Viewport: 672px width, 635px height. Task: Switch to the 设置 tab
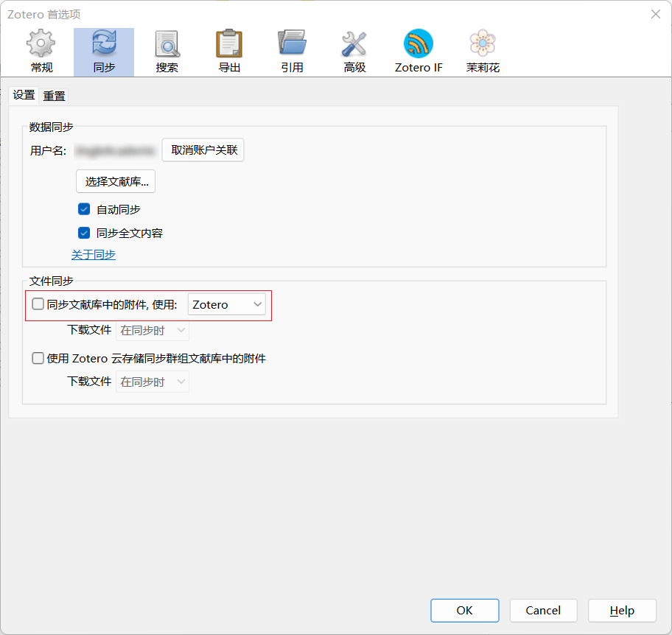(x=24, y=95)
